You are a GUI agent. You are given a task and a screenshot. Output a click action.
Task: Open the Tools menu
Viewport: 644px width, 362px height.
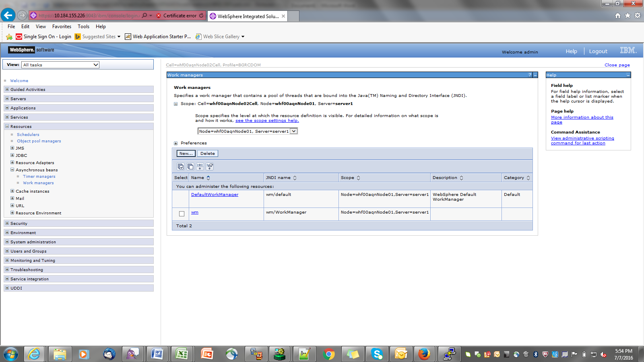coord(84,27)
